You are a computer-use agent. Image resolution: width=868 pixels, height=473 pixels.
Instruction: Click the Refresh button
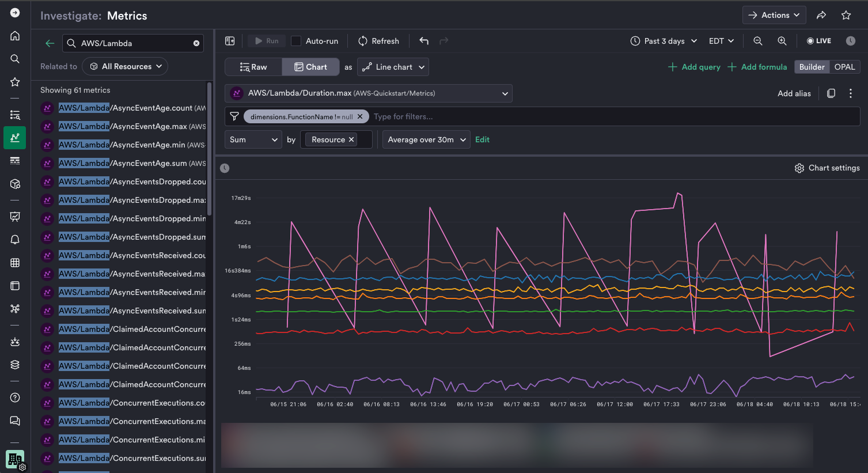tap(378, 41)
